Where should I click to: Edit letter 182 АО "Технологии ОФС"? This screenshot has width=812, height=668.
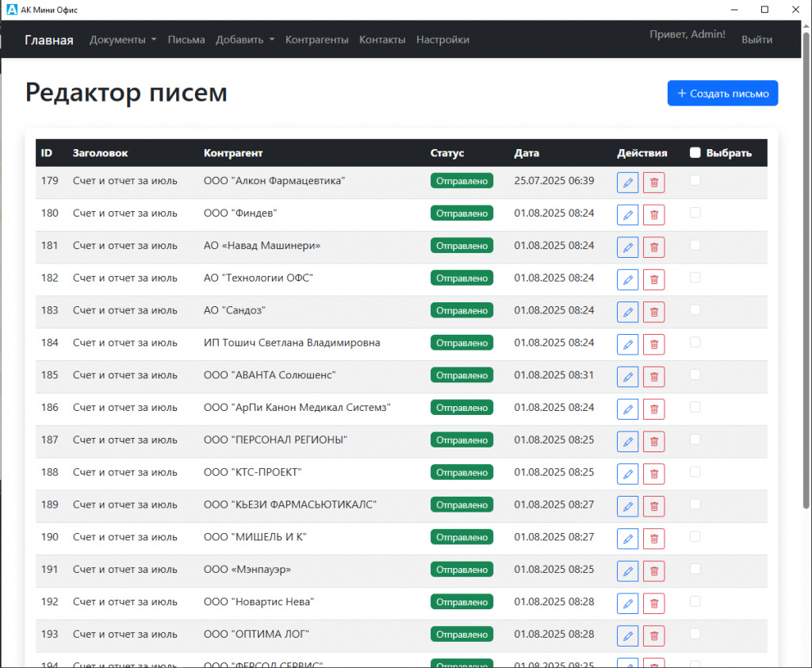click(627, 279)
